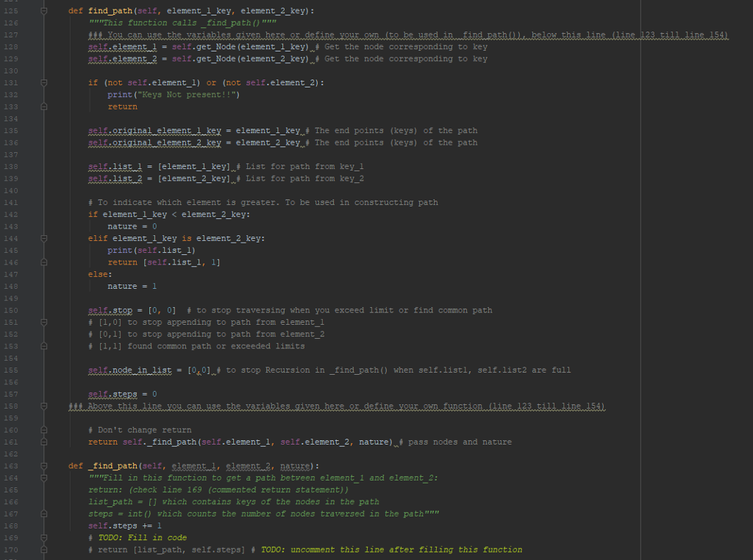The height and width of the screenshot is (560, 753).
Task: Click line 132 gutter to set breakpoint
Action: 28,94
